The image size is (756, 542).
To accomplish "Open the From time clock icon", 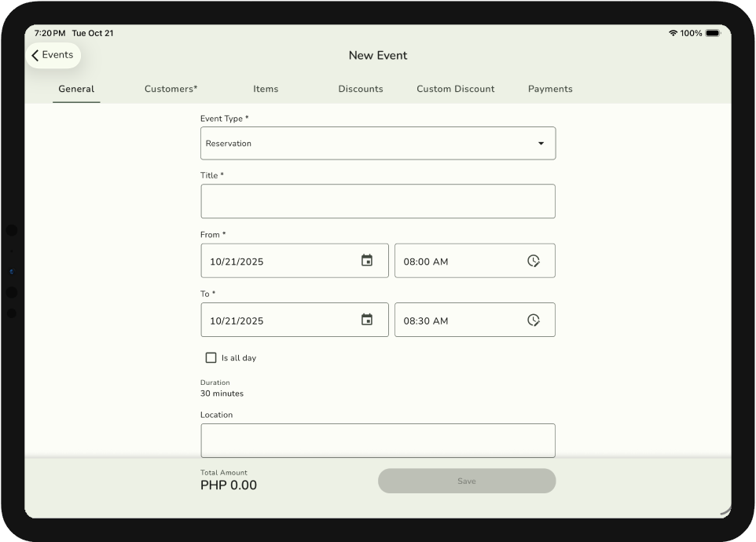I will [533, 261].
